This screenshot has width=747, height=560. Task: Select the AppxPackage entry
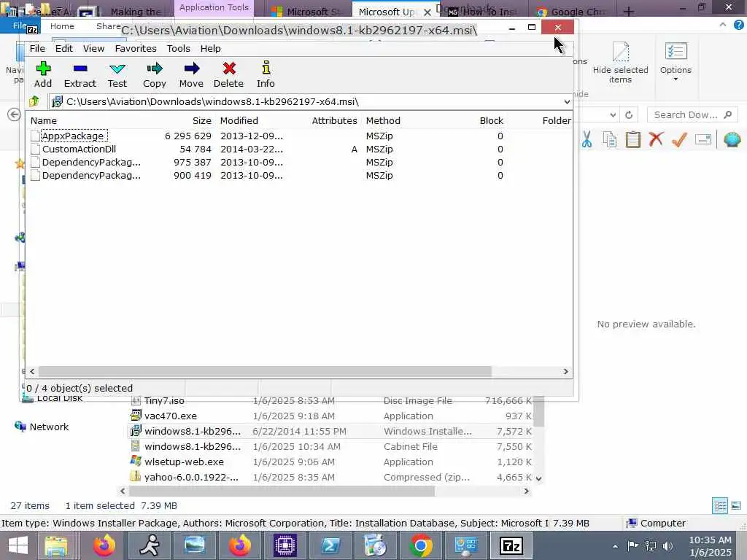(72, 136)
